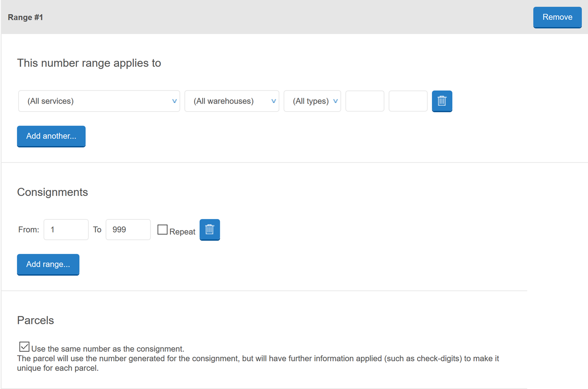
Task: Open the (All services) dropdown
Action: (x=99, y=101)
